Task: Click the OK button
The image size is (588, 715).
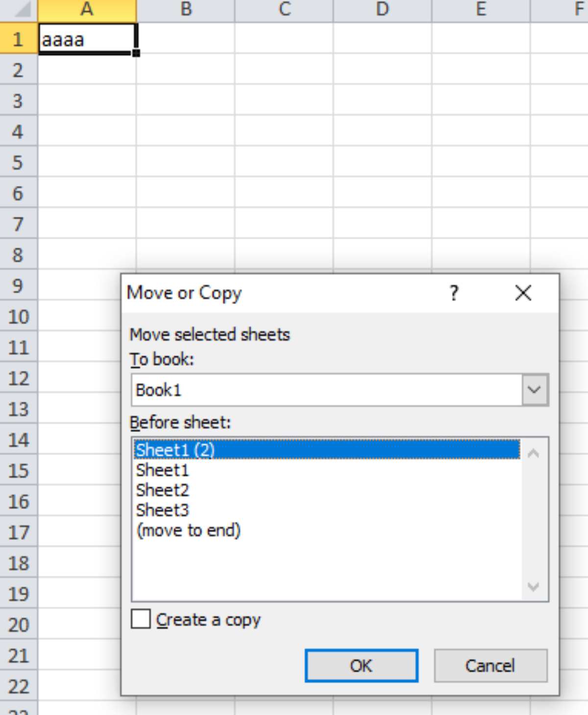Action: (361, 665)
